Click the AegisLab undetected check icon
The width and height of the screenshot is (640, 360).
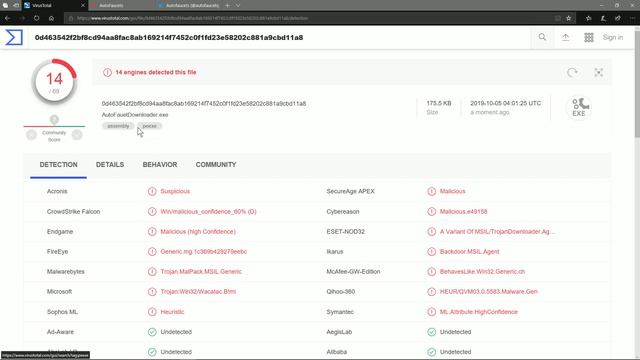[x=431, y=332]
